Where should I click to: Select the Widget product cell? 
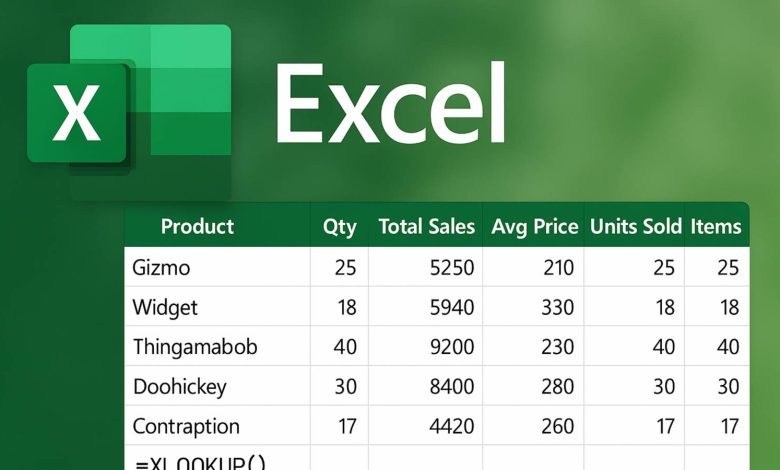(x=165, y=307)
